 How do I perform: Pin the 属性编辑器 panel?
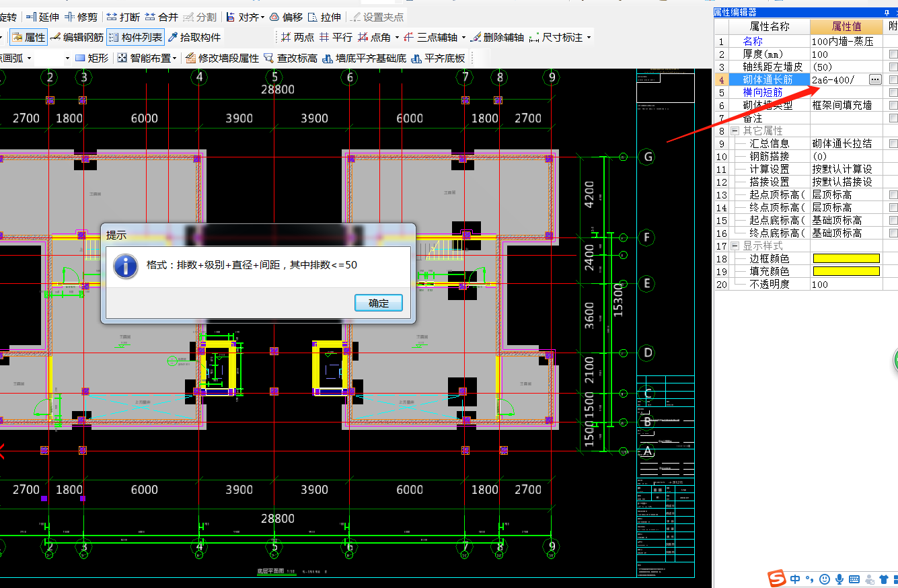pos(887,12)
